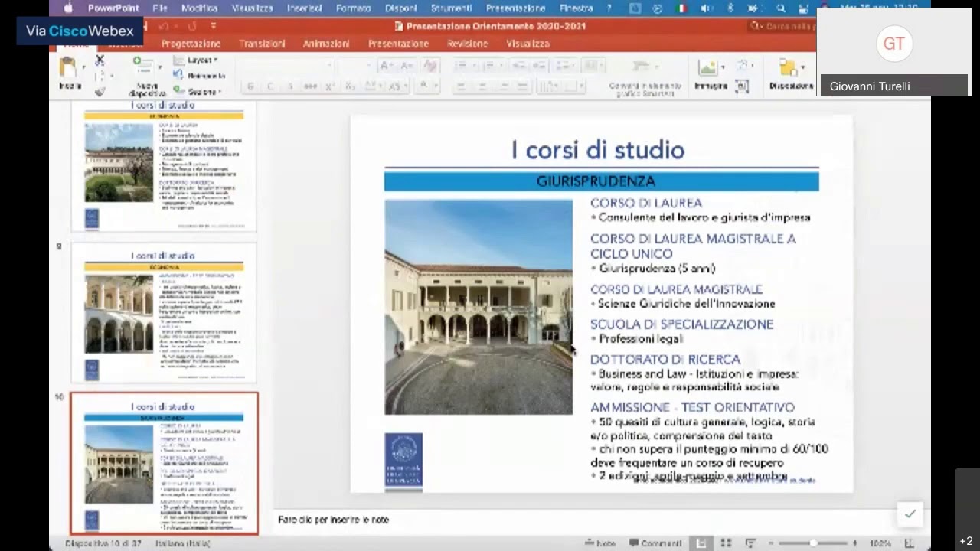Switch to Normal view icon
This screenshot has width=980, height=551.
coord(701,543)
